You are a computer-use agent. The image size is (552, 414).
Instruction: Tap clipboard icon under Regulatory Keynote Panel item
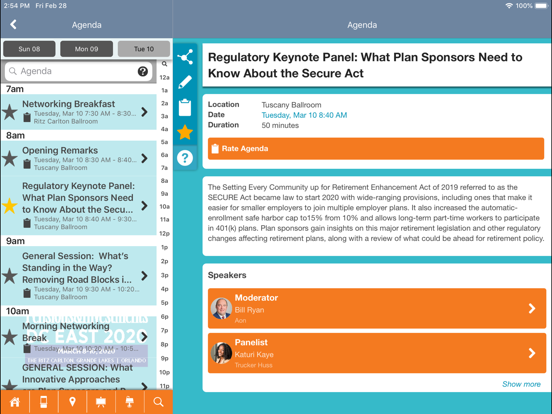(x=27, y=223)
